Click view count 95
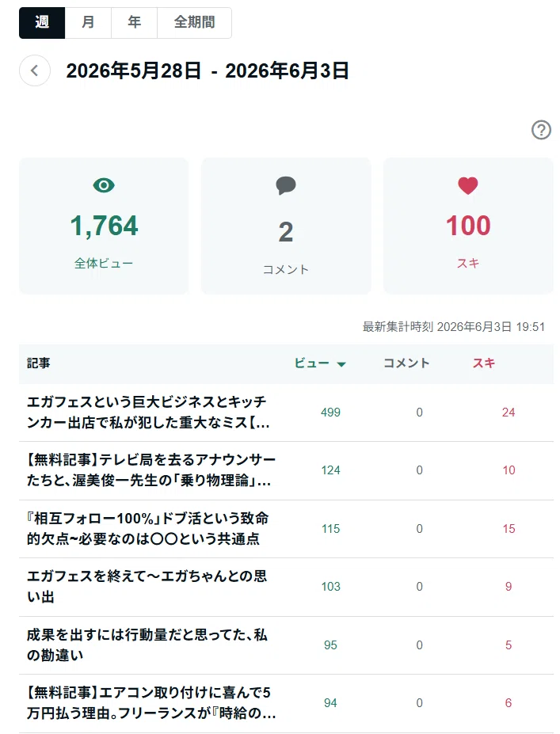This screenshot has height=734, width=560. (330, 645)
